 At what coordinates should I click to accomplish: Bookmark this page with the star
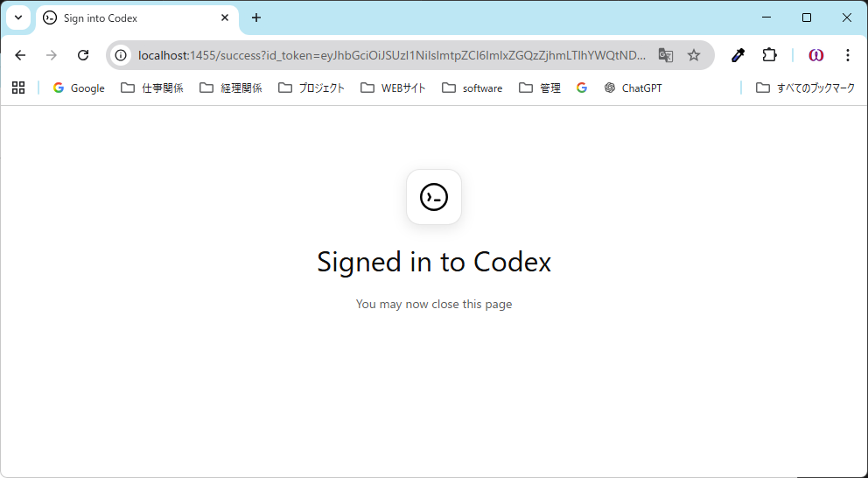[x=694, y=55]
